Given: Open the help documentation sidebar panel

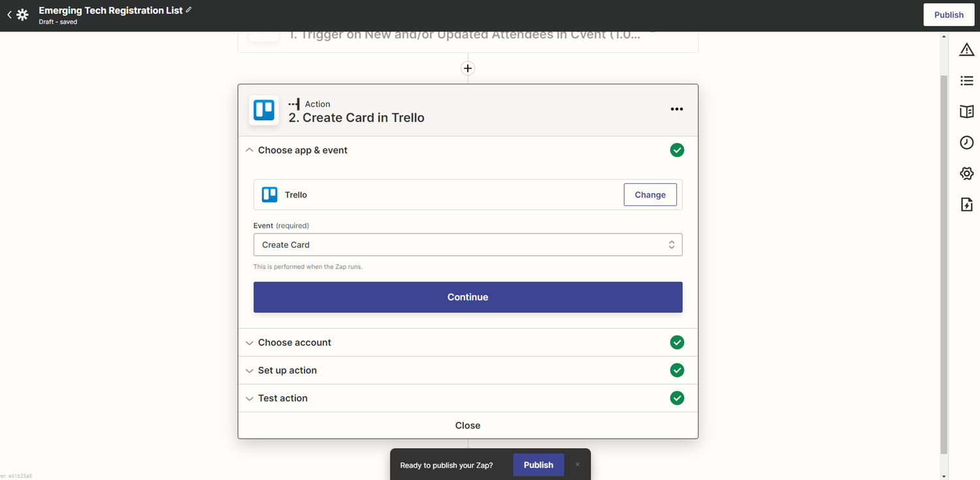Looking at the screenshot, I should (966, 111).
